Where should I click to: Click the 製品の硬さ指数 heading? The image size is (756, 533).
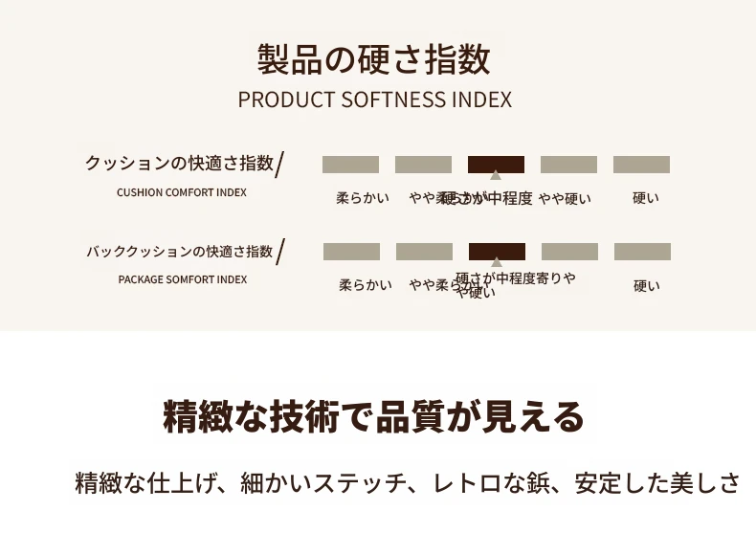point(374,59)
